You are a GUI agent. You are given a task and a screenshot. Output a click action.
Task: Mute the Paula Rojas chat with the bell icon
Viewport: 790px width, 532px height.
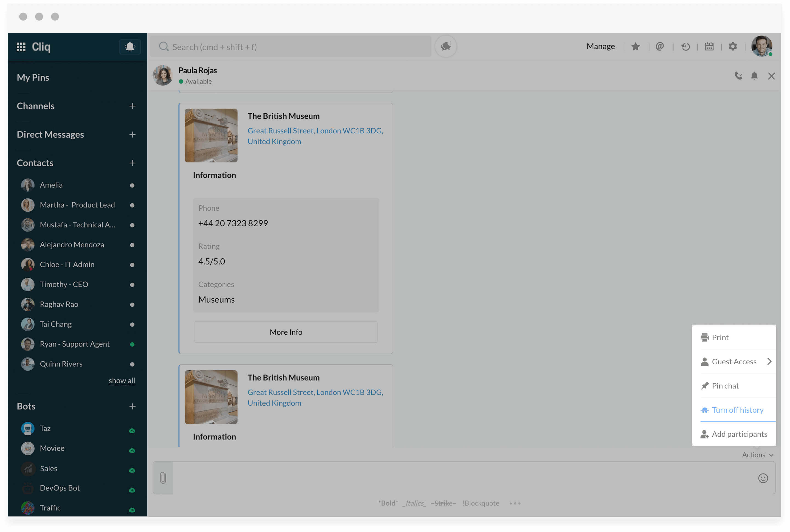(x=754, y=76)
